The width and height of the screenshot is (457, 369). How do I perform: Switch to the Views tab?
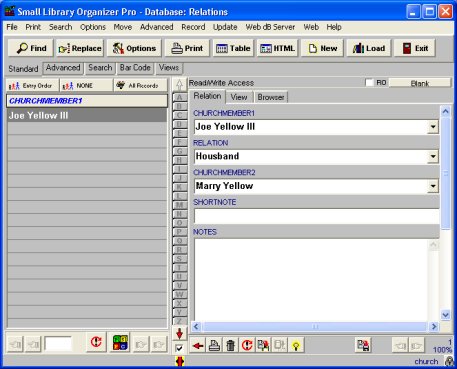click(x=169, y=68)
